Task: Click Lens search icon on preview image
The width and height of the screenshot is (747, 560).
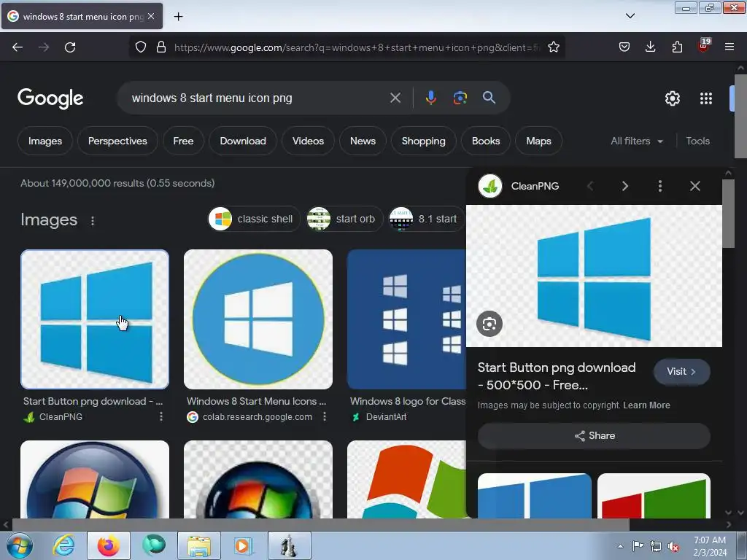Action: click(x=489, y=324)
